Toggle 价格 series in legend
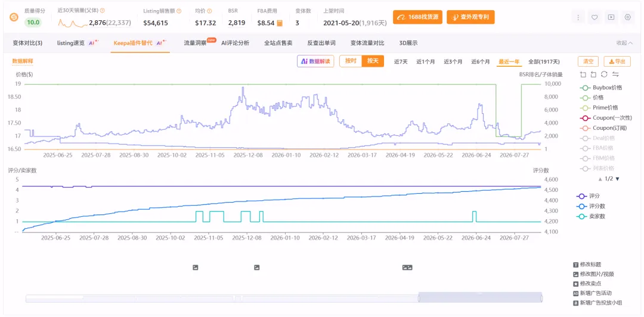This screenshot has width=644, height=317. pyautogui.click(x=592, y=98)
